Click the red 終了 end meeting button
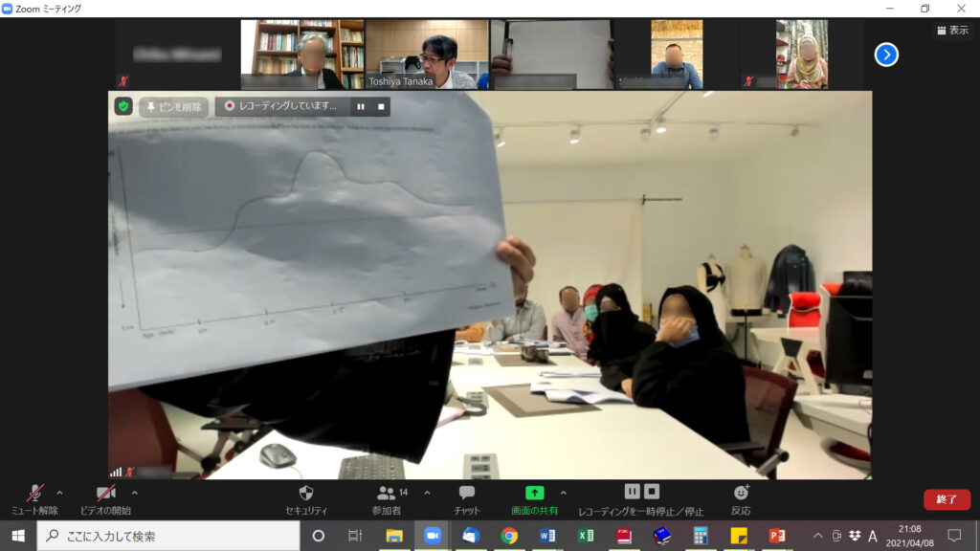The width and height of the screenshot is (980, 551). click(946, 499)
